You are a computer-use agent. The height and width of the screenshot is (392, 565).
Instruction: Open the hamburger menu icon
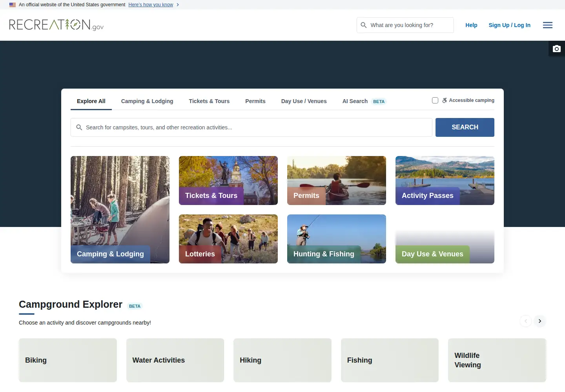coord(548,25)
